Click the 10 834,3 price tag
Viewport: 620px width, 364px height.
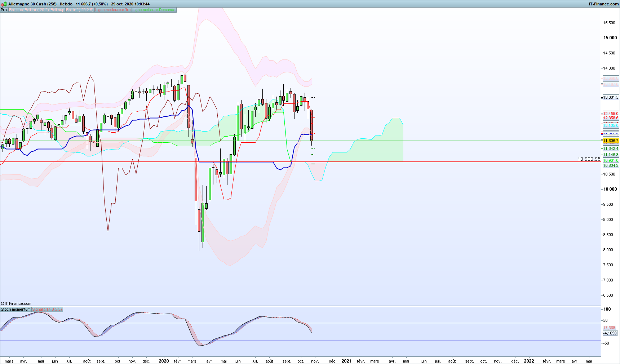[611, 165]
